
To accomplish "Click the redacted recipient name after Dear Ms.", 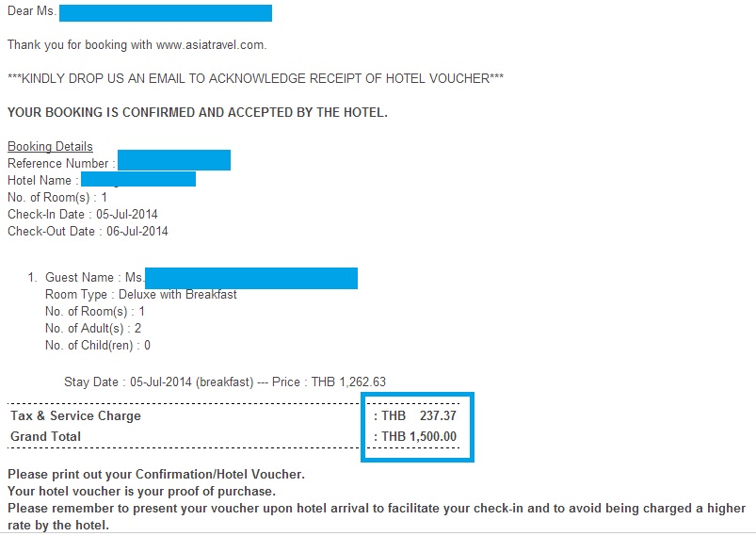I will click(166, 13).
